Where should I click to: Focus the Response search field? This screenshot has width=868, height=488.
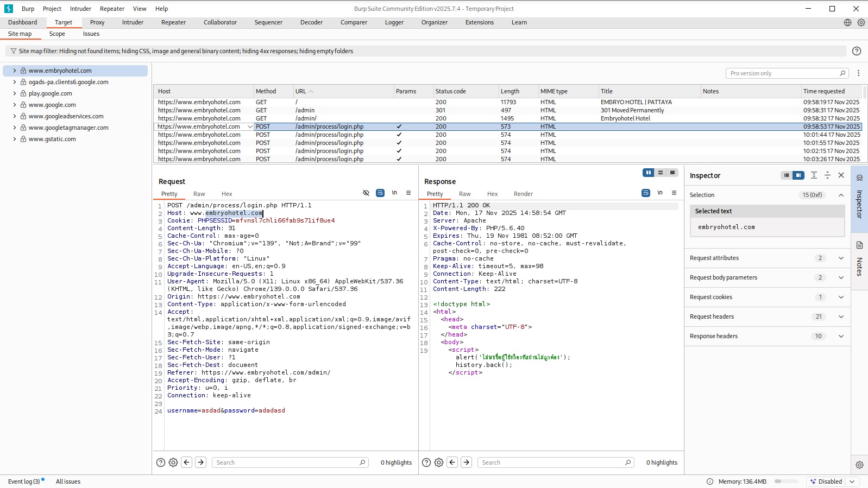pos(556,462)
